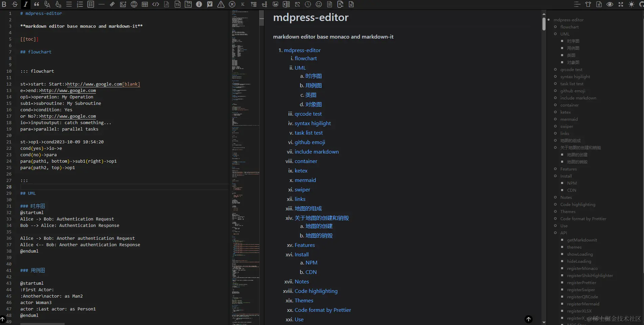Insert a table
644x325 pixels.
145,4
